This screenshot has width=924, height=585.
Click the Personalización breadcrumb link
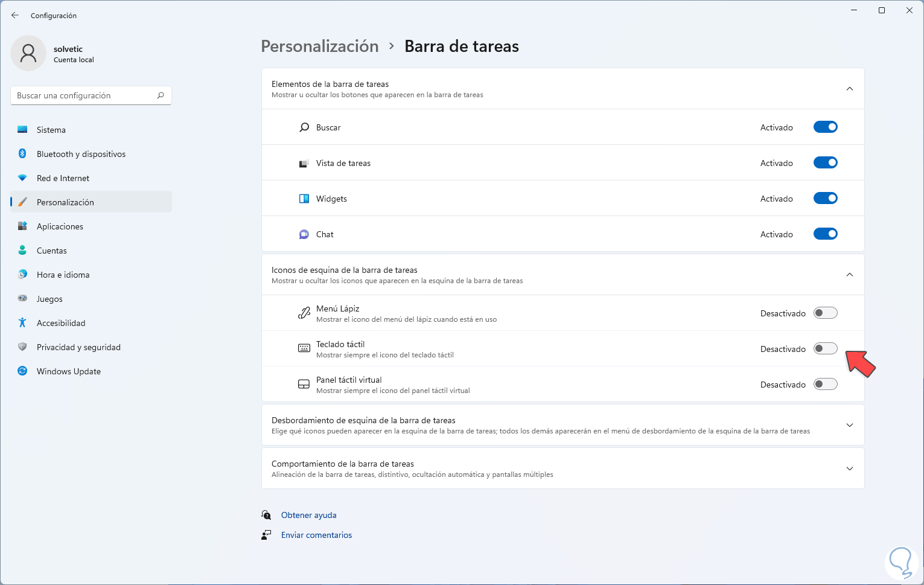tap(320, 46)
